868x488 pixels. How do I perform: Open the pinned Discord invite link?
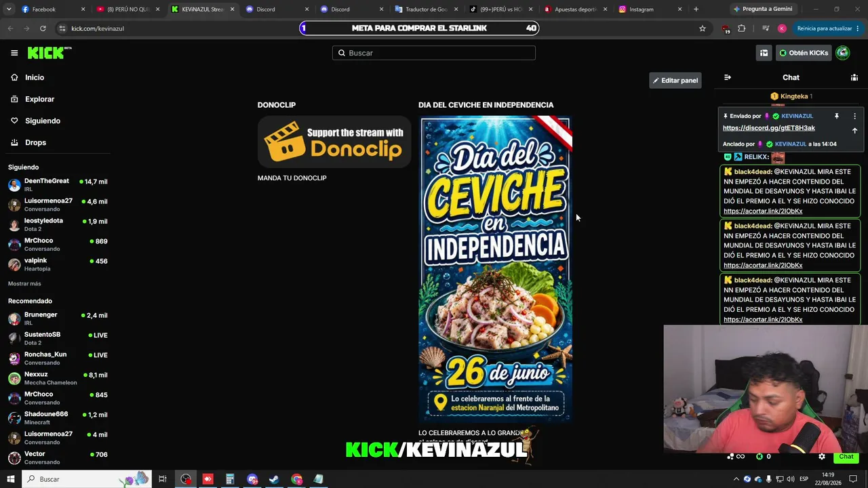coord(769,128)
